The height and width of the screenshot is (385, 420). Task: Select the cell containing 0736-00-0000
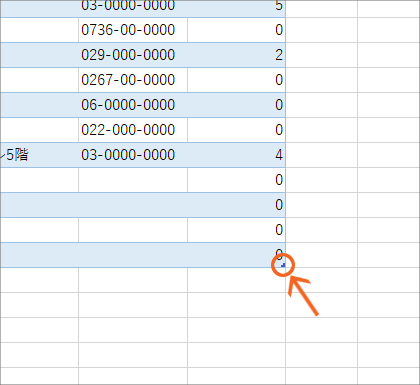[133, 30]
